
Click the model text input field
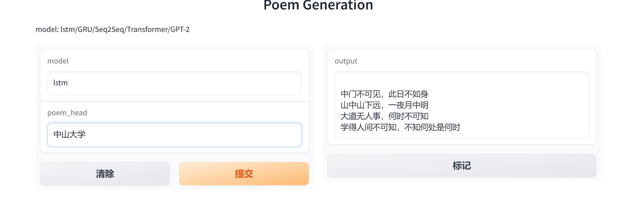click(174, 83)
